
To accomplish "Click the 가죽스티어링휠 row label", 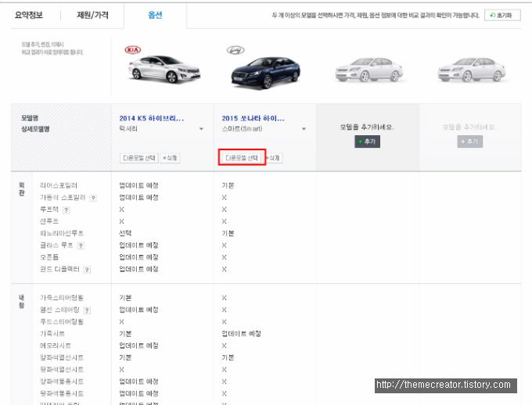I will coord(61,298).
